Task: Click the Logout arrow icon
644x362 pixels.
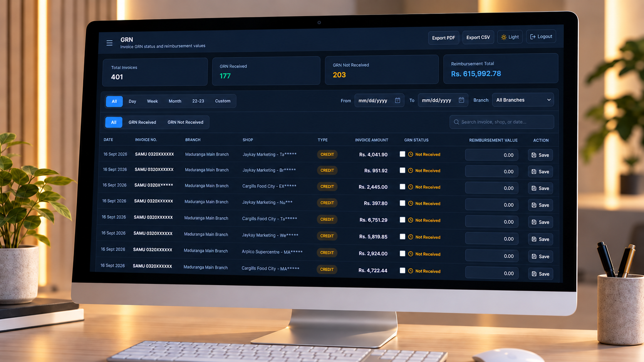Action: [x=533, y=37]
